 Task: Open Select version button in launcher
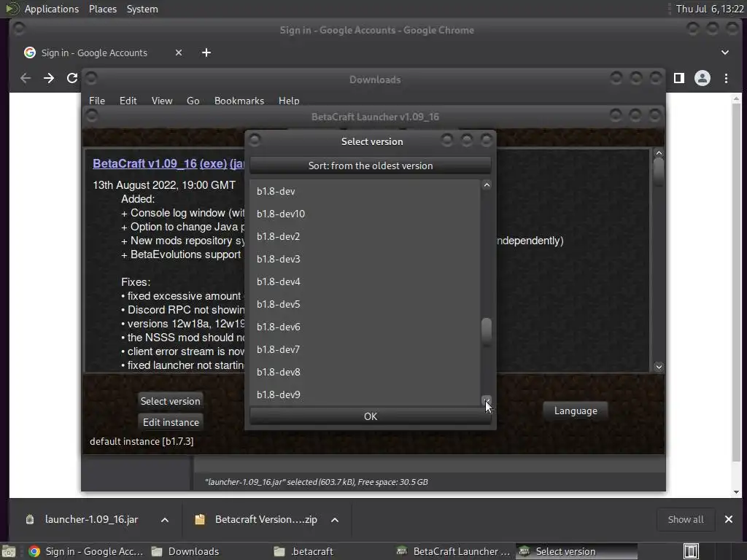(170, 401)
